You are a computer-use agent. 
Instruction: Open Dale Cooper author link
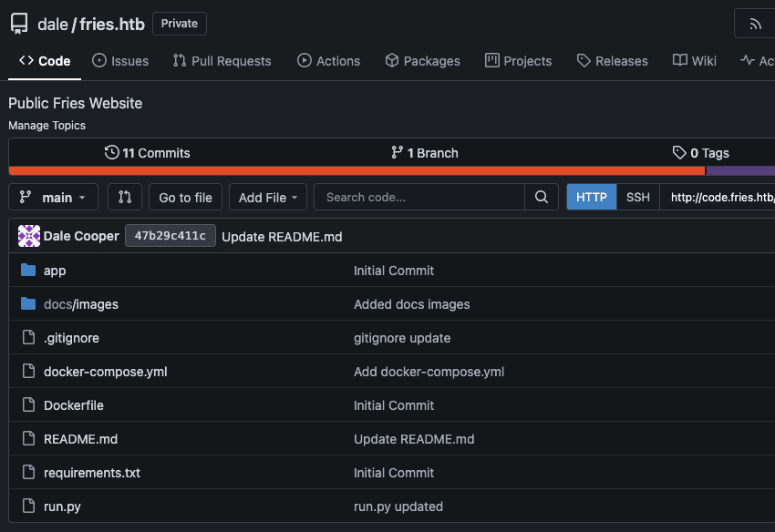pos(81,236)
